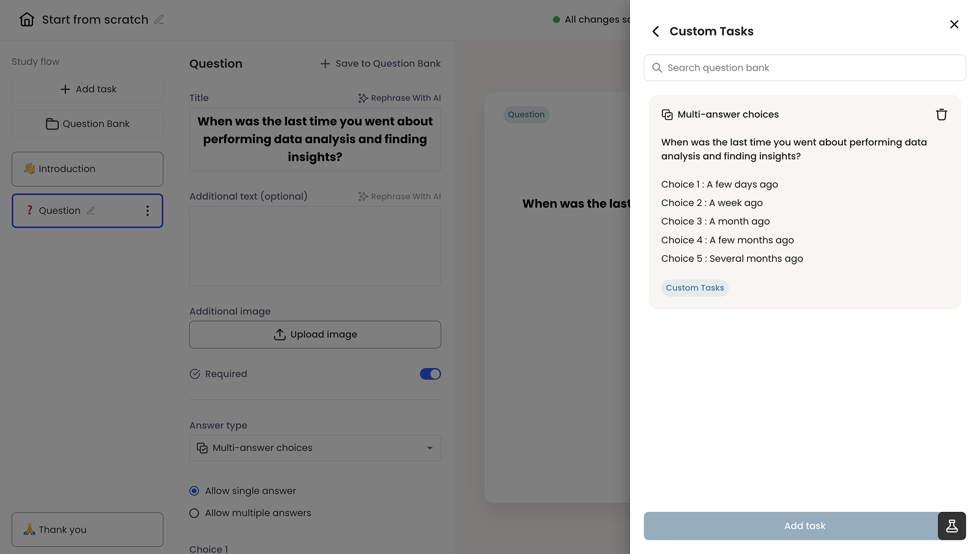This screenshot has height=554, width=980.
Task: Select the Introduction task in study flow
Action: tap(87, 169)
